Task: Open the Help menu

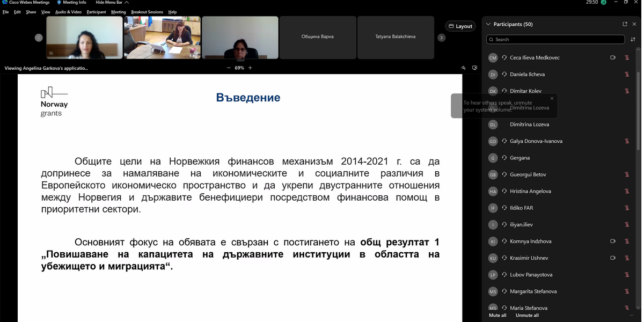Action: click(x=172, y=12)
